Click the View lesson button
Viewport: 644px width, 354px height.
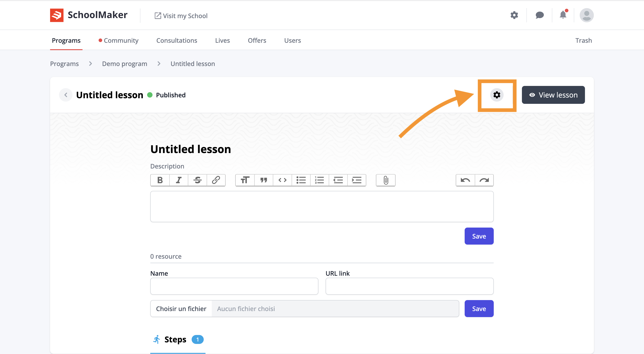tap(553, 95)
